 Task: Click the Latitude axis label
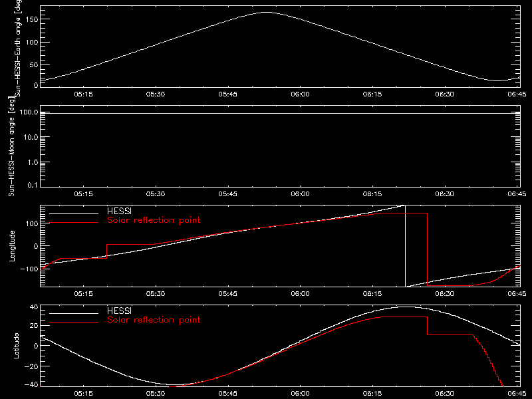click(16, 346)
